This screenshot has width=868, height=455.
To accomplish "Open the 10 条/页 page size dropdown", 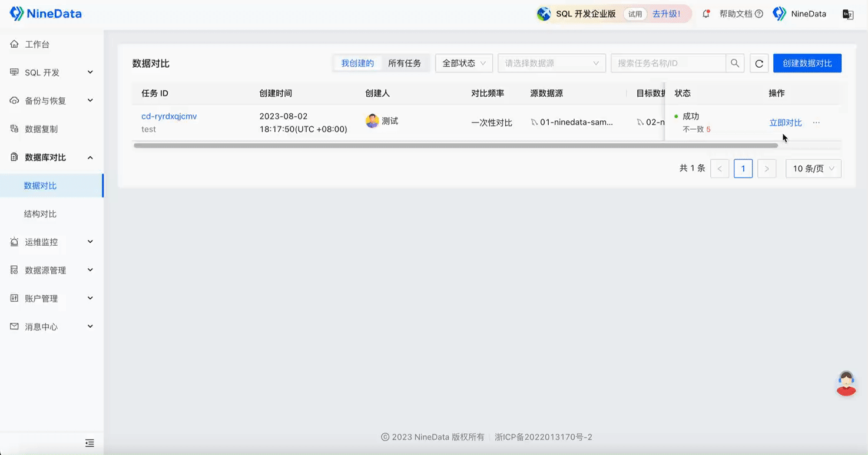I will tap(813, 169).
